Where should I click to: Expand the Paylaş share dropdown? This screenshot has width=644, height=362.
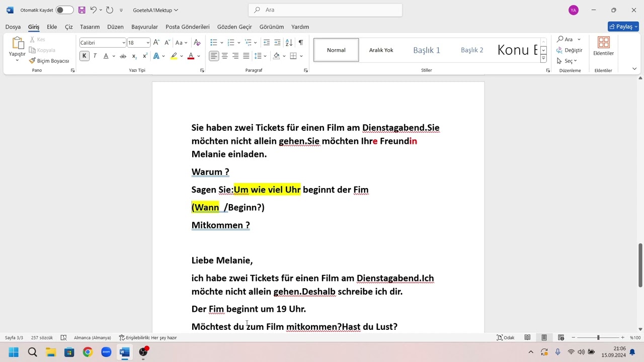(x=635, y=27)
